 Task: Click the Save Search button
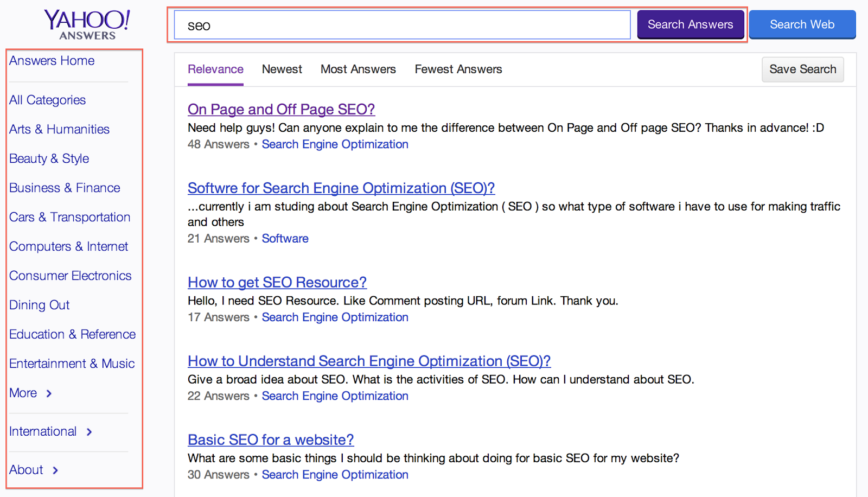[x=802, y=69]
